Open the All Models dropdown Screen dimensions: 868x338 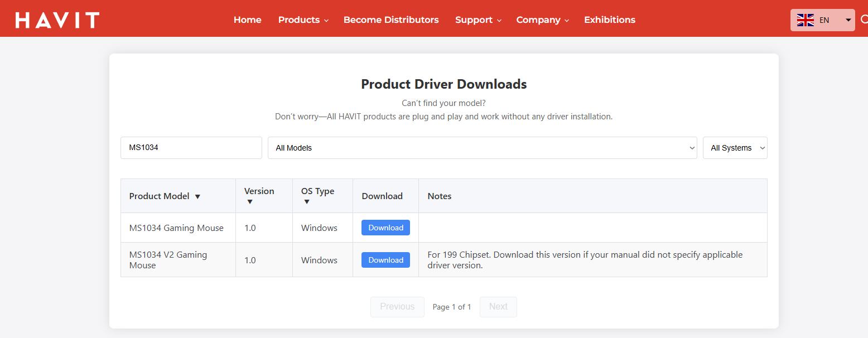pos(483,148)
